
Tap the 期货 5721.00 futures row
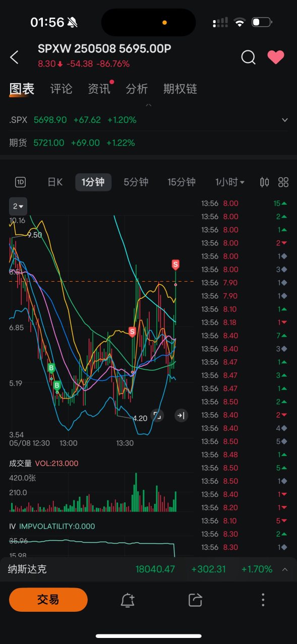click(148, 143)
